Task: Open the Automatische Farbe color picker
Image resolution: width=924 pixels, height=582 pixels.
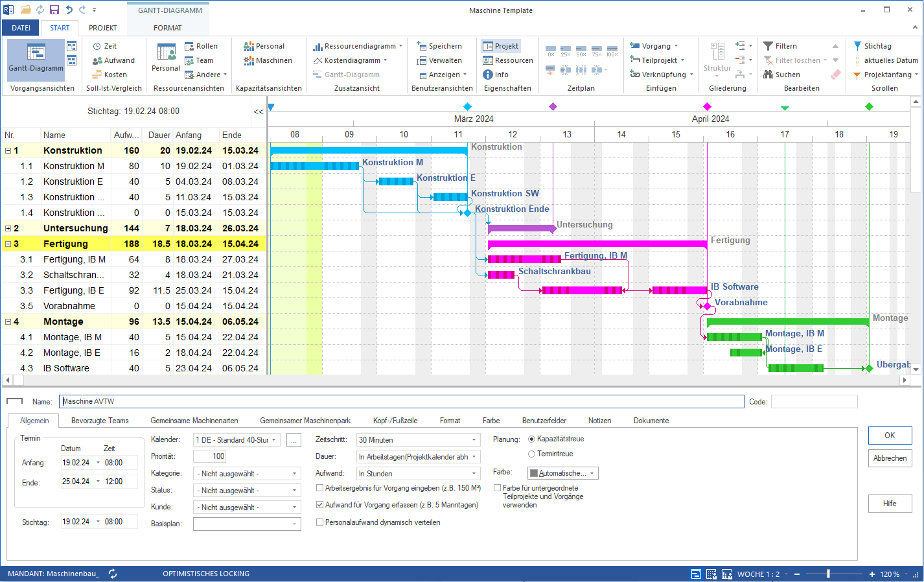Action: [x=562, y=473]
